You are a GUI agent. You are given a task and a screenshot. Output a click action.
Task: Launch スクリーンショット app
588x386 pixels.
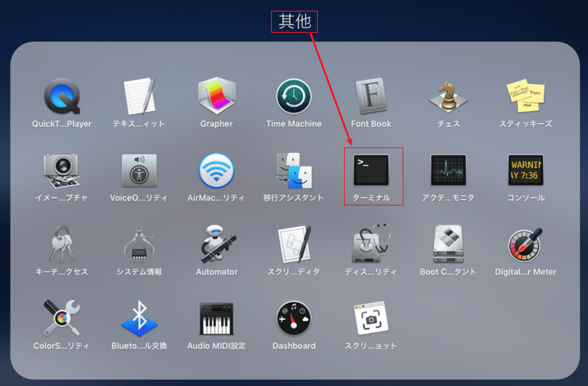(x=371, y=319)
